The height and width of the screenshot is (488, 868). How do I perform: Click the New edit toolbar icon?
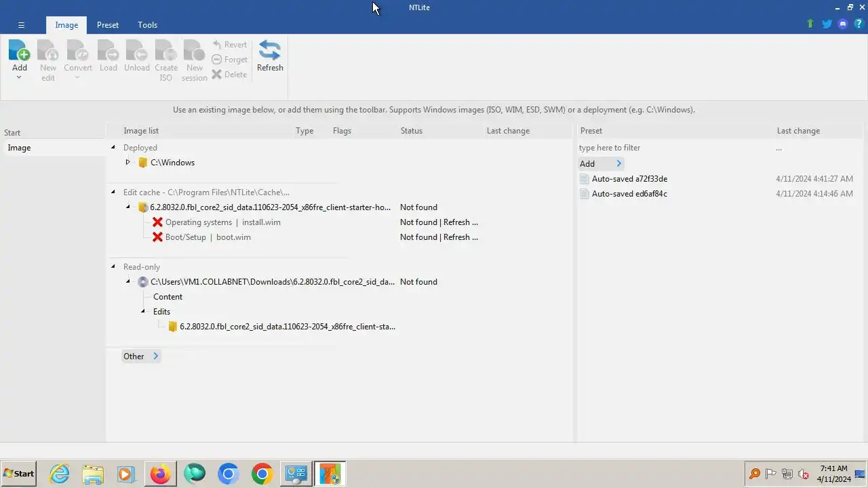(x=48, y=50)
